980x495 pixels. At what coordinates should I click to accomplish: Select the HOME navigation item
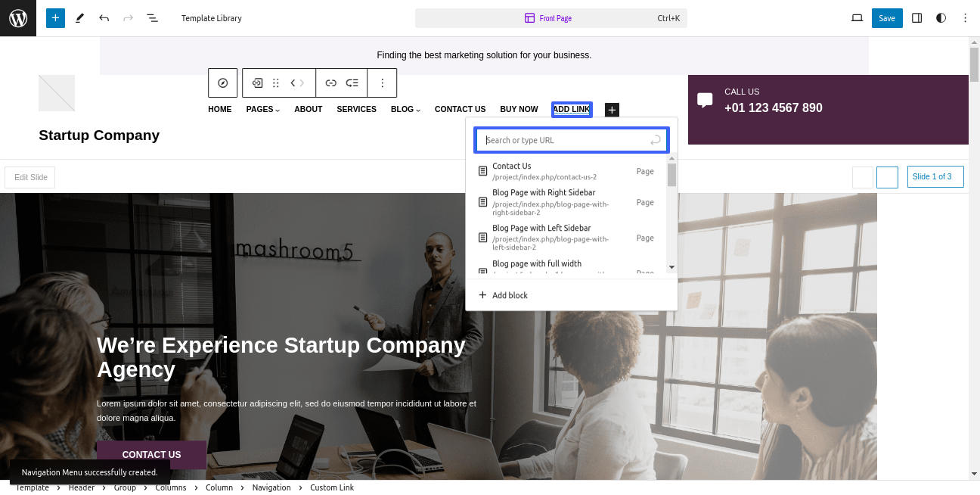(x=220, y=110)
